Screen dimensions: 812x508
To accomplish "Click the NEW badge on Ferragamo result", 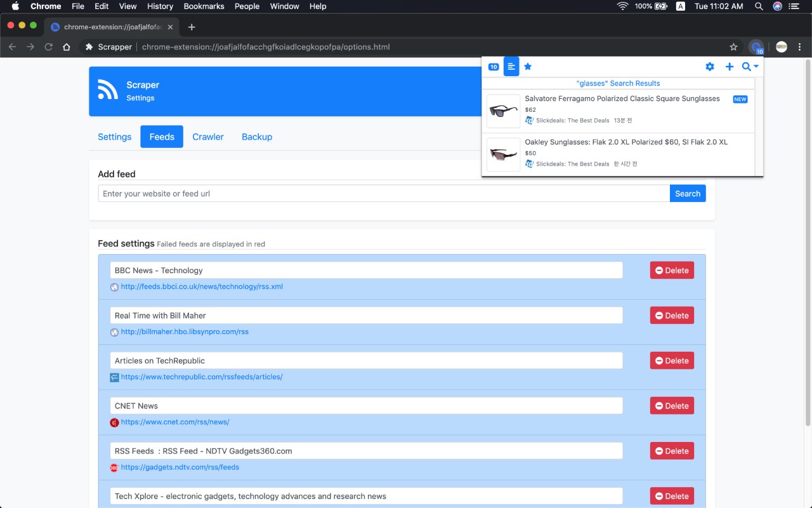I will [740, 99].
